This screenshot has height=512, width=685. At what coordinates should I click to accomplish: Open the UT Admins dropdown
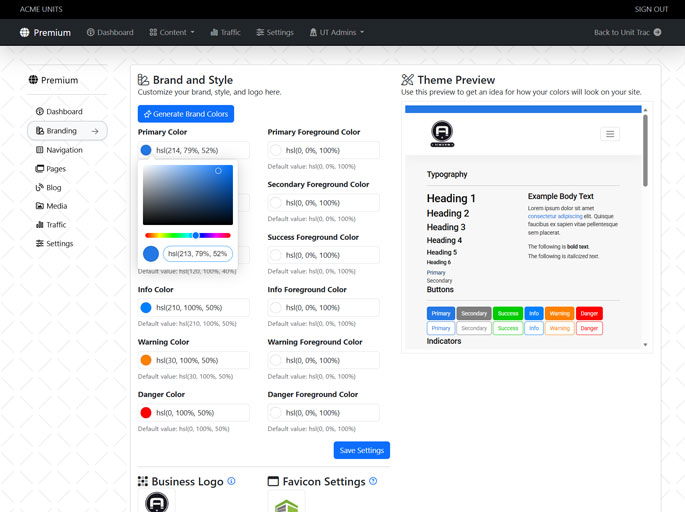coord(336,32)
